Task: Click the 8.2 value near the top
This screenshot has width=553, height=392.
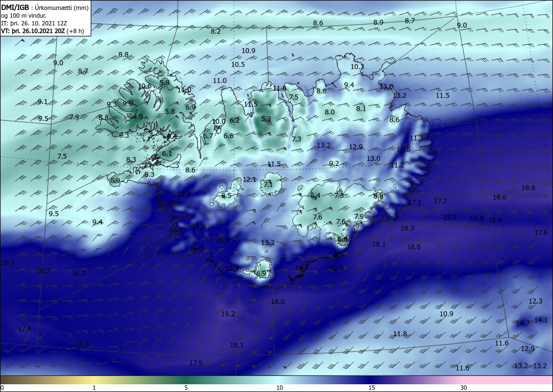Action: 216,31
